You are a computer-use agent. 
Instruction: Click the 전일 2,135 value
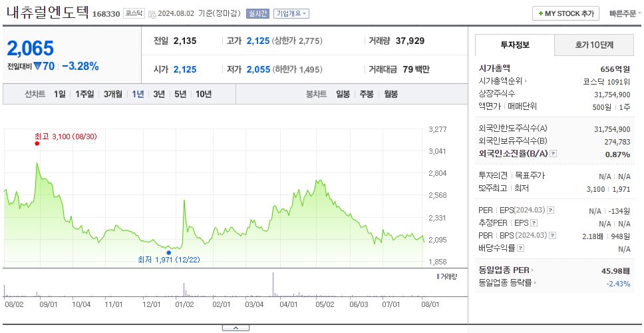tap(185, 41)
